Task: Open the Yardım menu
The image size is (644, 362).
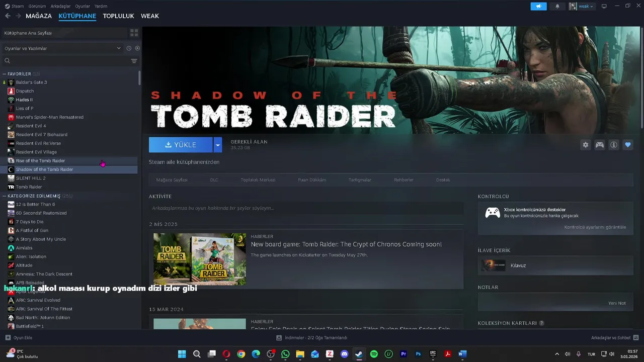Action: (101, 6)
